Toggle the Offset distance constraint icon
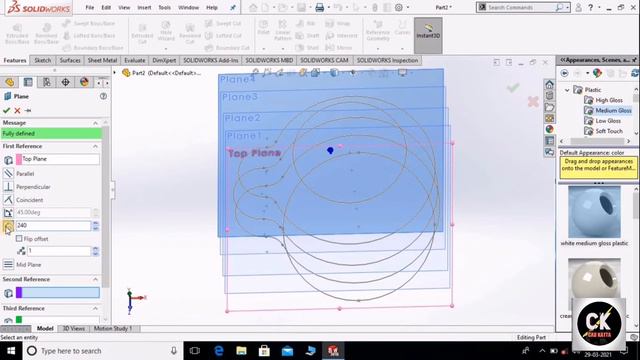Screen dimensions: 640x360 coord(8,226)
